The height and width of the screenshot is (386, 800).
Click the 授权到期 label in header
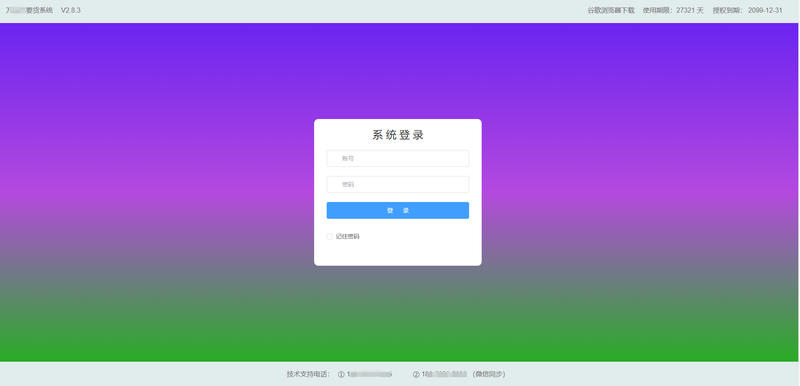point(728,10)
